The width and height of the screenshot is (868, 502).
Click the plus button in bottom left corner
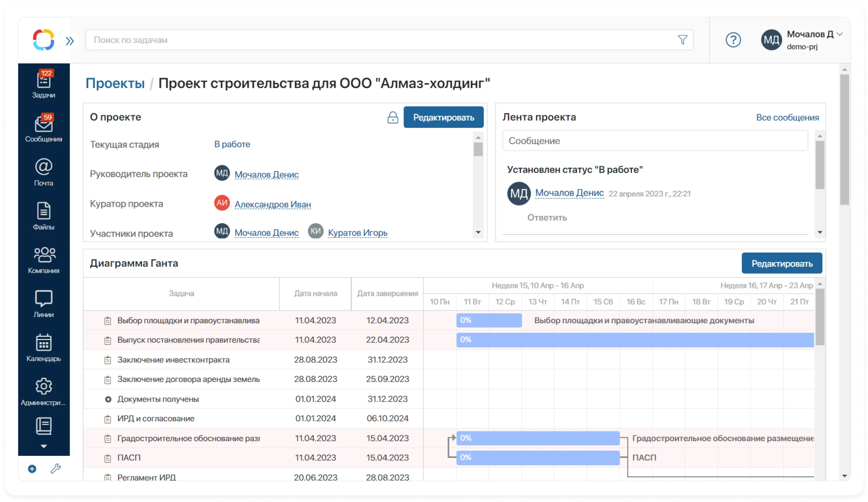(33, 469)
